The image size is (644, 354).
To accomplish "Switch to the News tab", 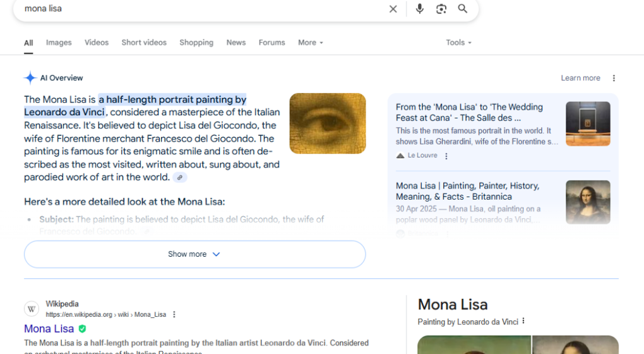I will point(236,42).
